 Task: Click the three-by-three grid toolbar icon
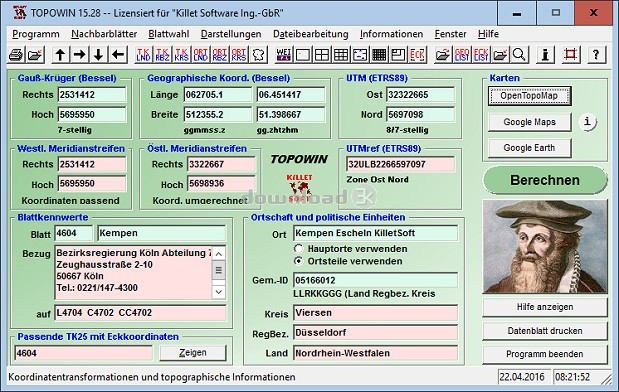point(341,54)
